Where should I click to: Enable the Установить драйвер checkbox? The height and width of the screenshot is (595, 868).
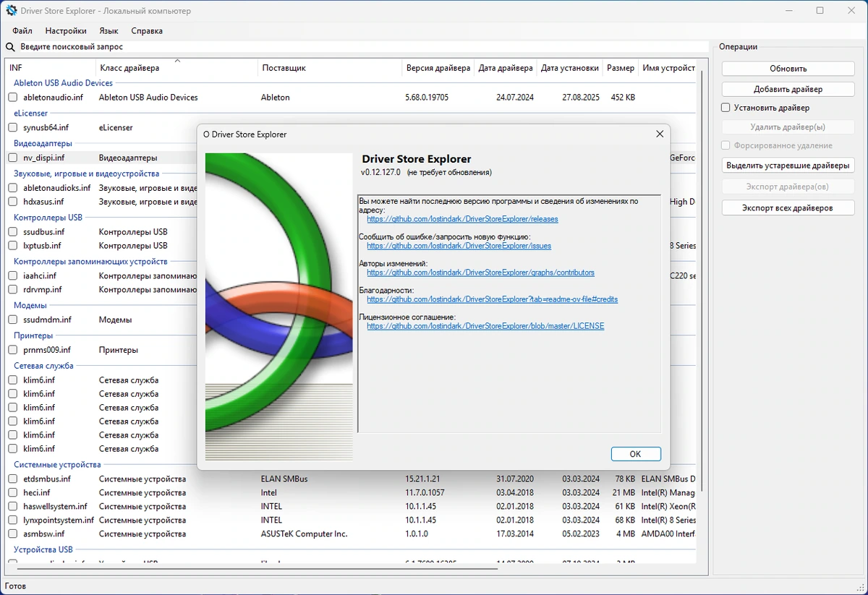point(726,108)
